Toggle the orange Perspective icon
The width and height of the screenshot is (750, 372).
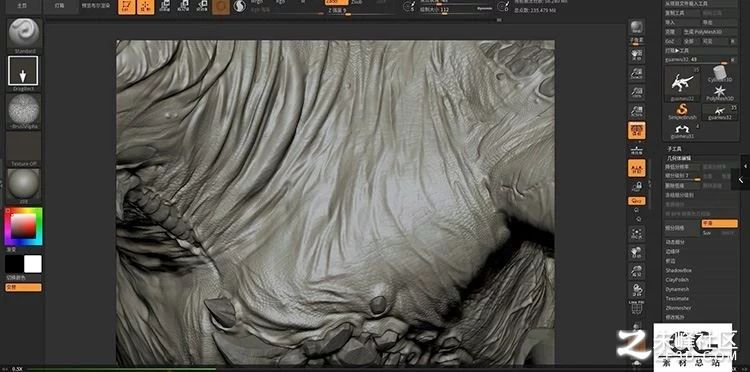point(637,131)
